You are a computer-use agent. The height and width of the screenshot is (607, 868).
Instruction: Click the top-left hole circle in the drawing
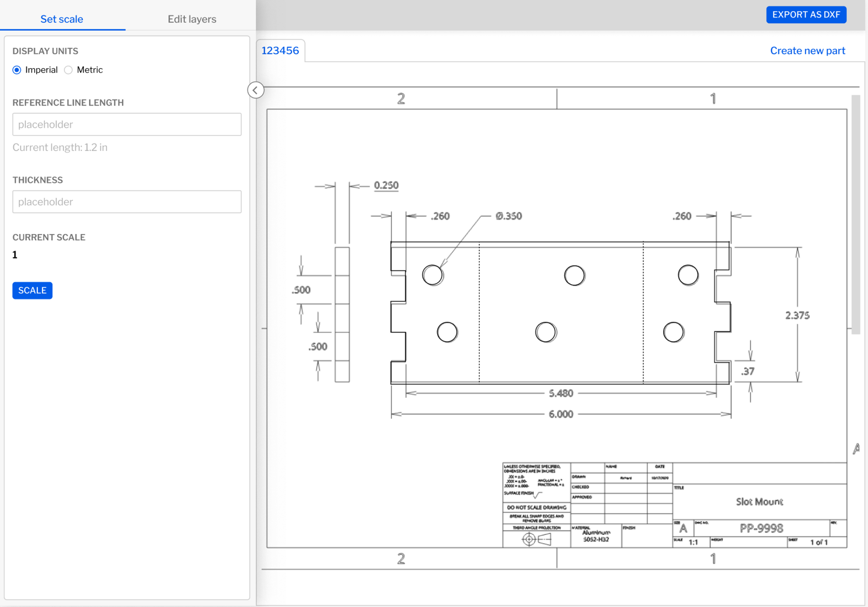[x=432, y=275]
